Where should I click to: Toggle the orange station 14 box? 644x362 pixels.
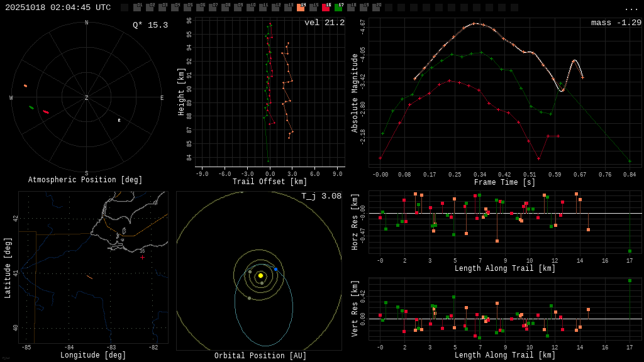tap(301, 8)
